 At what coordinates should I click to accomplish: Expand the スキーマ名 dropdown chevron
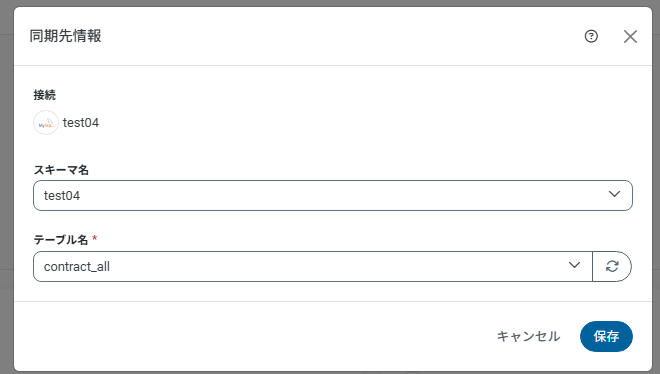tap(614, 194)
